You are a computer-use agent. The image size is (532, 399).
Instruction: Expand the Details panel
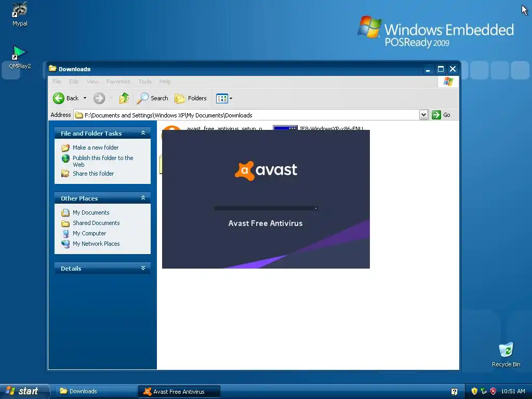pyautogui.click(x=143, y=268)
